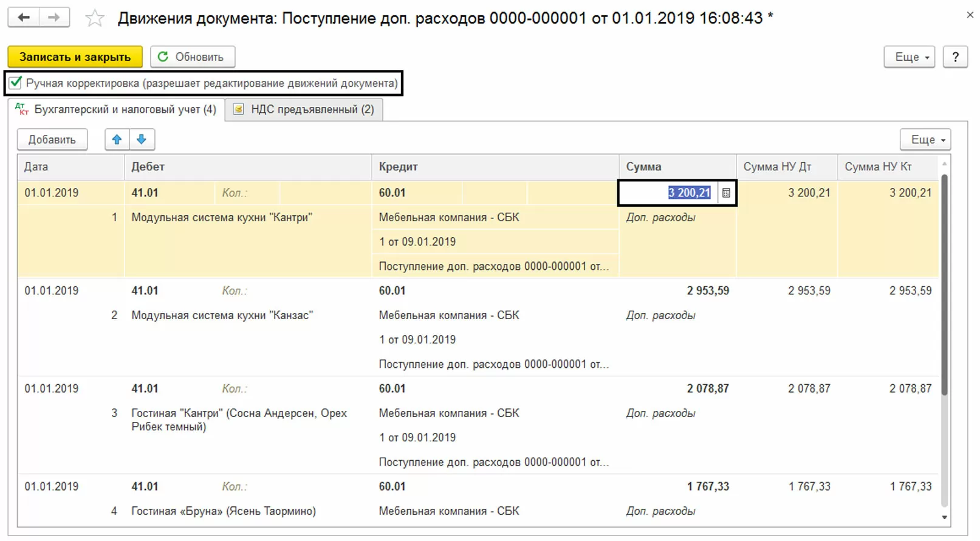
Task: Select debit account 41.01 in row 4
Action: pos(145,486)
